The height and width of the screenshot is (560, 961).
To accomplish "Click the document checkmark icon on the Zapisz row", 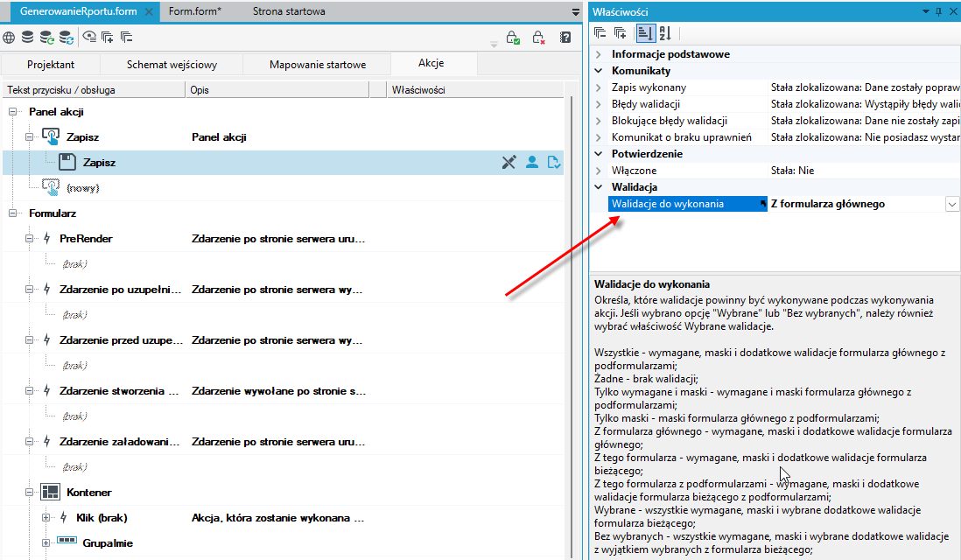I will pos(553,163).
